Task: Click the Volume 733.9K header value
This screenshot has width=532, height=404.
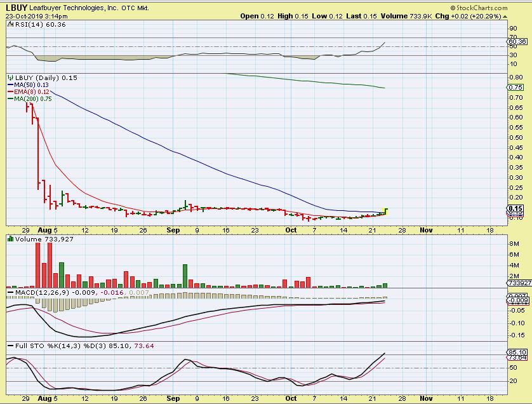Action: point(406,16)
